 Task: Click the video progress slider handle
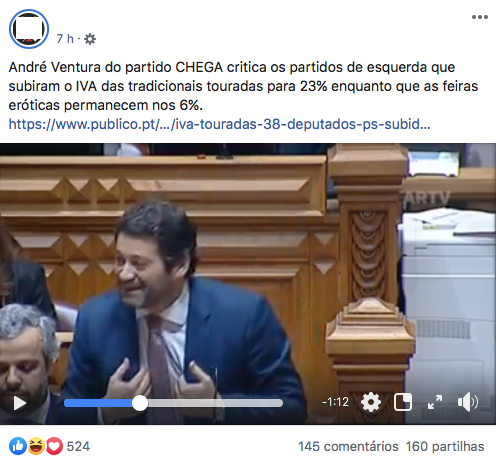pos(140,403)
